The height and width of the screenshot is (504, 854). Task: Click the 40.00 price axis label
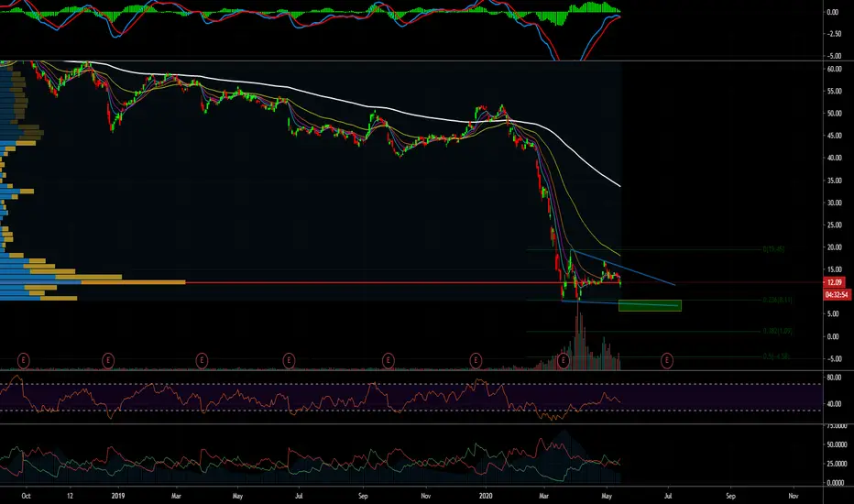(835, 158)
